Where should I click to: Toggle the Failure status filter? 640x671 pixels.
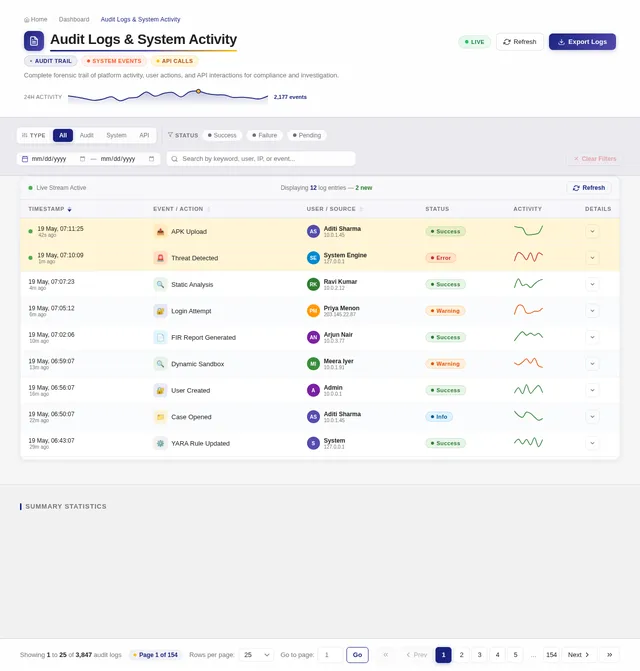pos(265,135)
